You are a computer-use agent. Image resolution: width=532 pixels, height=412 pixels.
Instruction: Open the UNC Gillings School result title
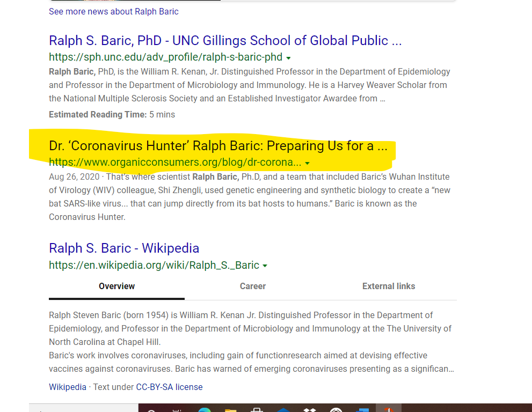click(x=225, y=40)
